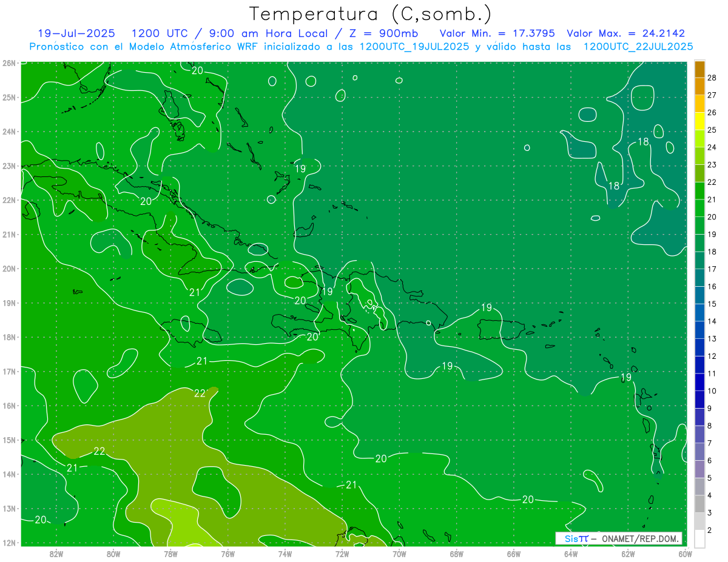Image resolution: width=728 pixels, height=562 pixels.
Task: Click the '22N' latitude axis label
Action: click(x=8, y=200)
